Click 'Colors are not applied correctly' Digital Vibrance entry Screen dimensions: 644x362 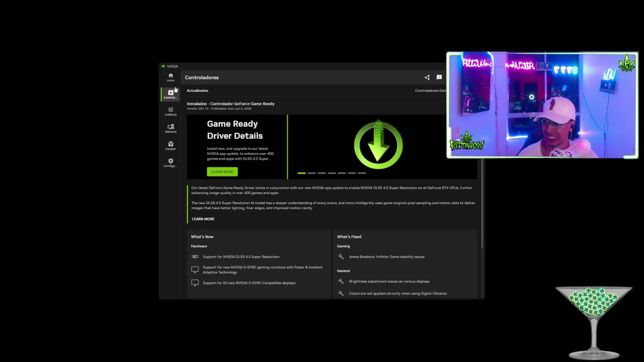(398, 293)
